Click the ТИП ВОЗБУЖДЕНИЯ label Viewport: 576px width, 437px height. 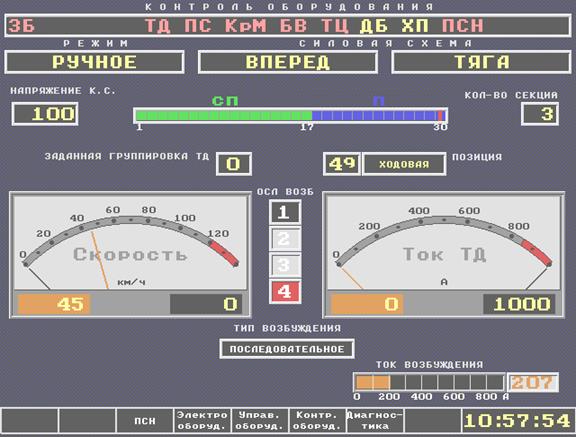coord(287,328)
